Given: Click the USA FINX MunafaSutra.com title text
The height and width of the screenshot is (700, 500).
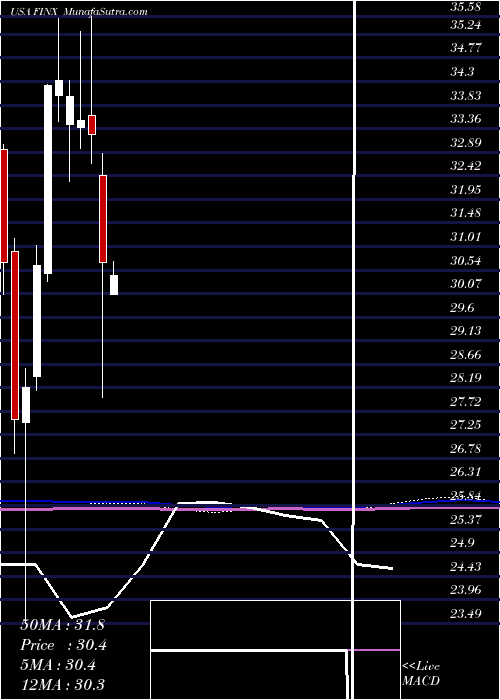Looking at the screenshot, I should tap(81, 12).
